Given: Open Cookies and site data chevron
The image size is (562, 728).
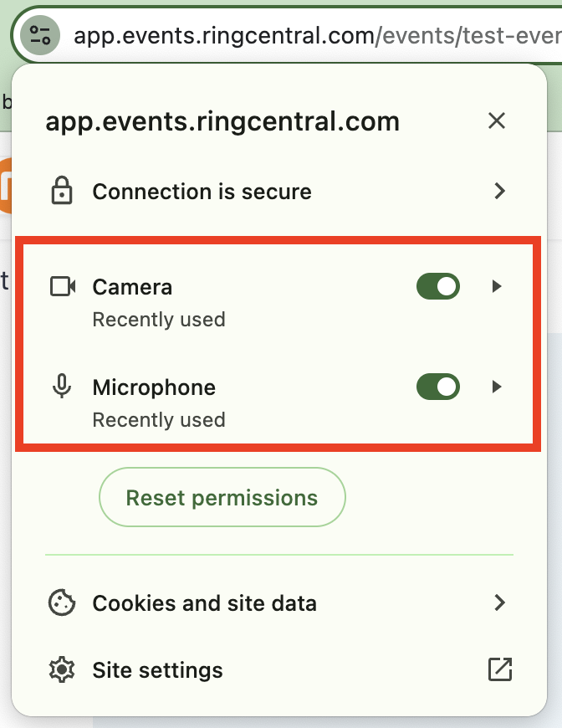Looking at the screenshot, I should (499, 602).
